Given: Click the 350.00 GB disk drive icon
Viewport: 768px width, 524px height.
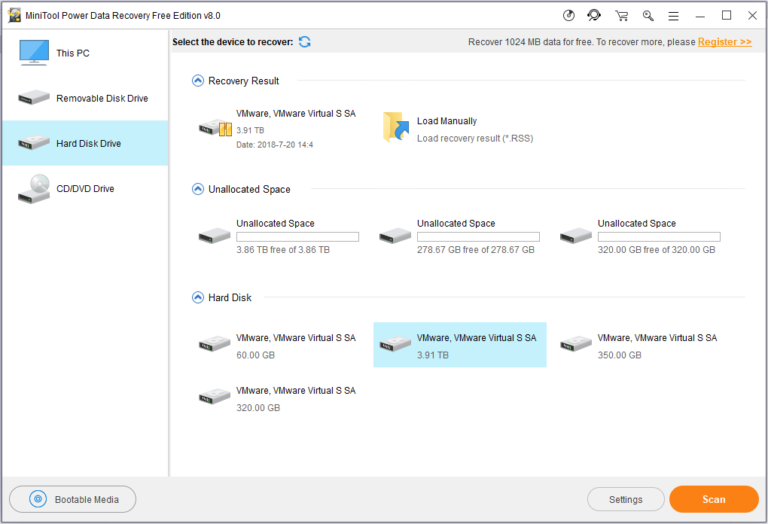Looking at the screenshot, I should (576, 344).
